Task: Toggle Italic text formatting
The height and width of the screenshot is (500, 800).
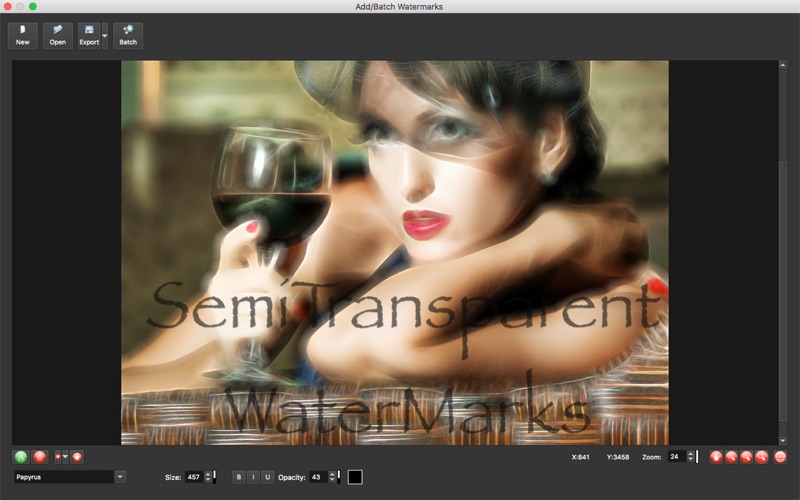Action: coord(253,477)
